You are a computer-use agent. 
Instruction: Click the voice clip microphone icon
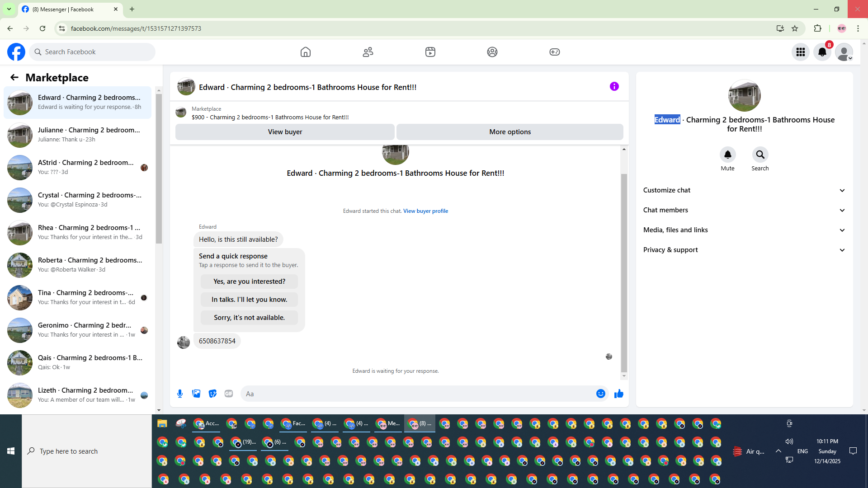click(x=180, y=394)
